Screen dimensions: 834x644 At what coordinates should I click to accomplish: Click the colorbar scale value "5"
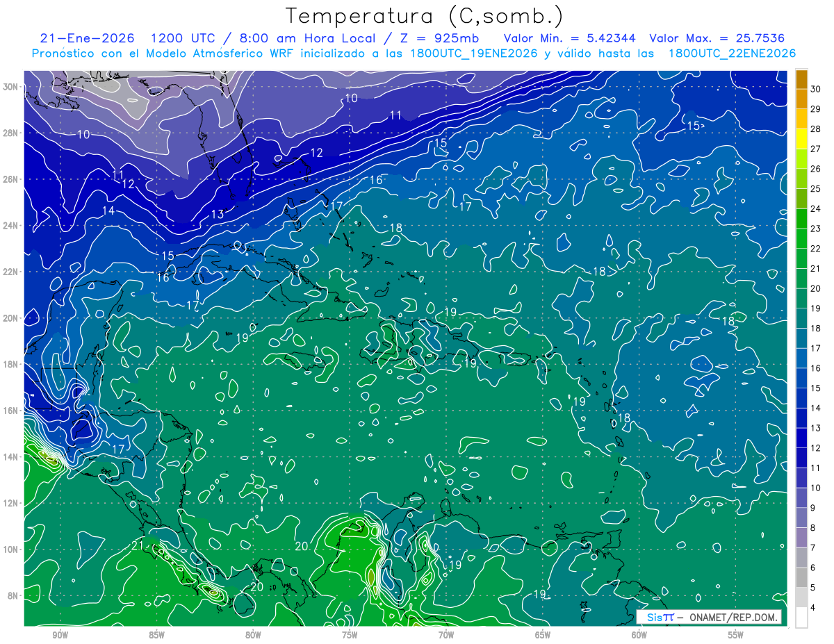click(x=814, y=588)
